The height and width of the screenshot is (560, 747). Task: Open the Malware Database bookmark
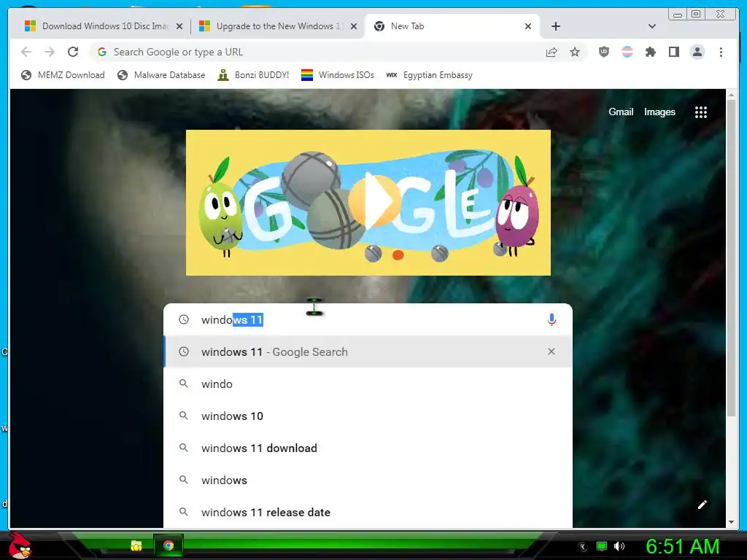161,75
